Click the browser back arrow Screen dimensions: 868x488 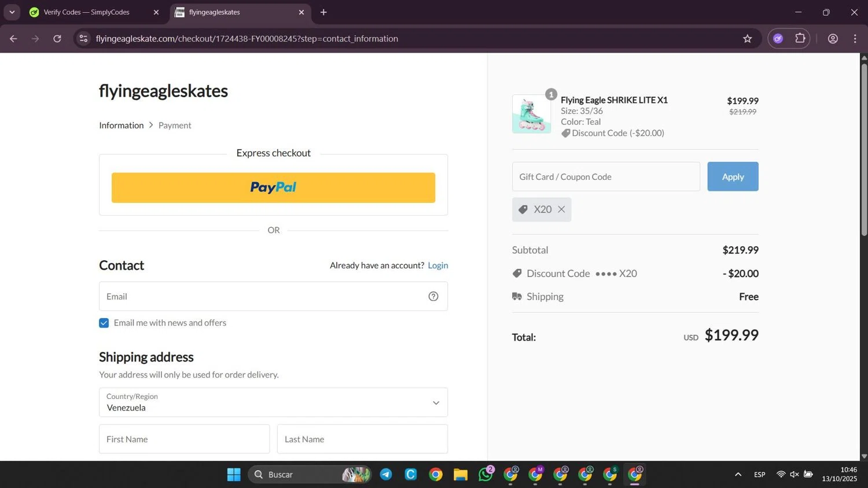(13, 39)
